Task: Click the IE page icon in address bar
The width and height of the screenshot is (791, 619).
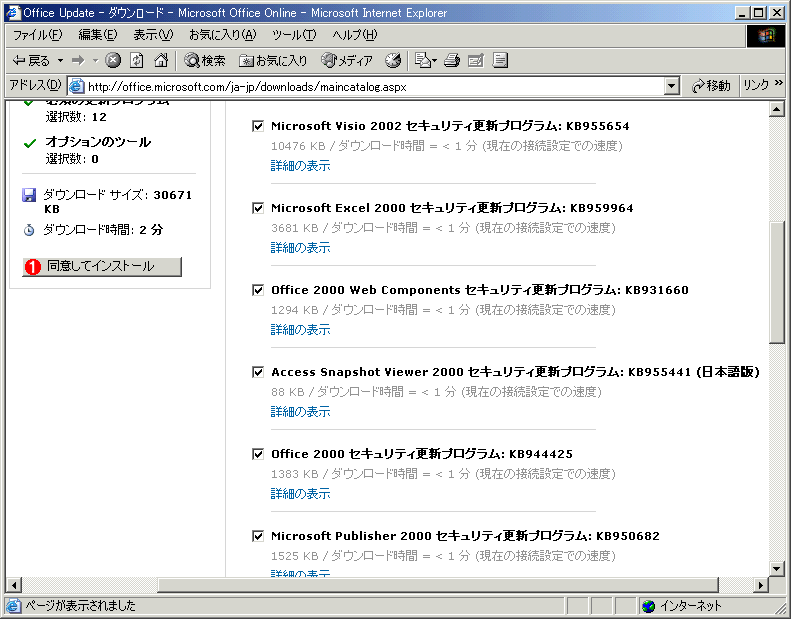Action: coord(76,86)
